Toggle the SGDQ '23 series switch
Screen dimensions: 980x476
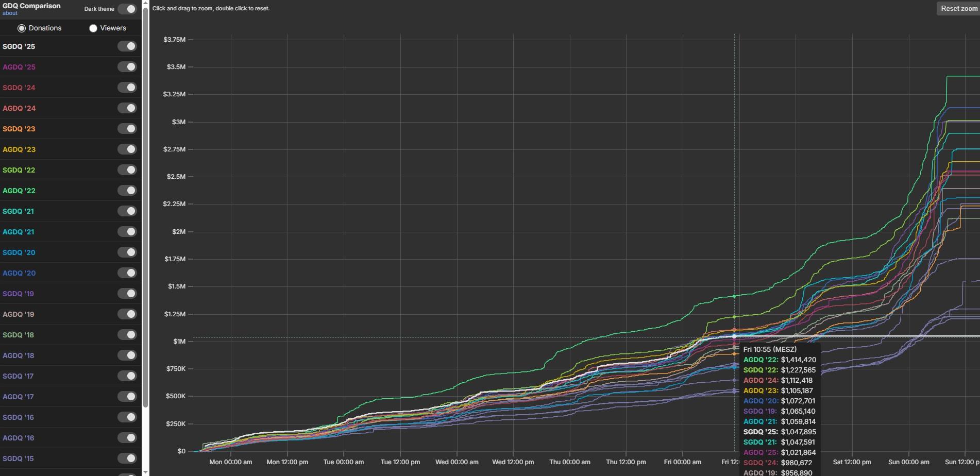(x=127, y=129)
